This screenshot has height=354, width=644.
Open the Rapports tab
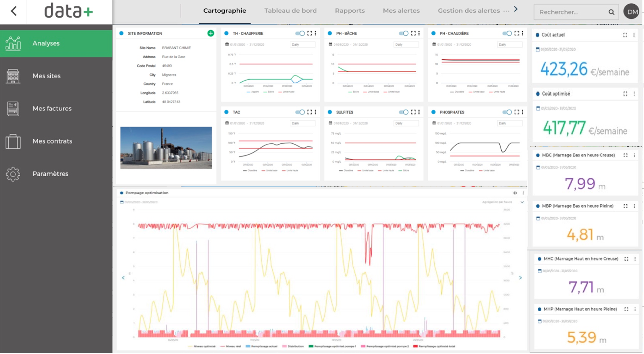(x=350, y=10)
